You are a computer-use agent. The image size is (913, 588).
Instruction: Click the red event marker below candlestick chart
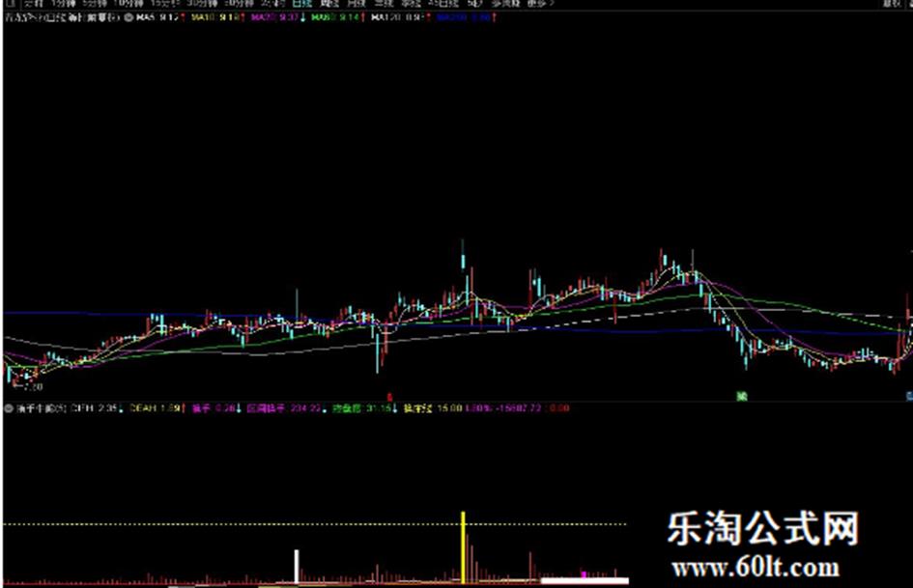pos(389,397)
